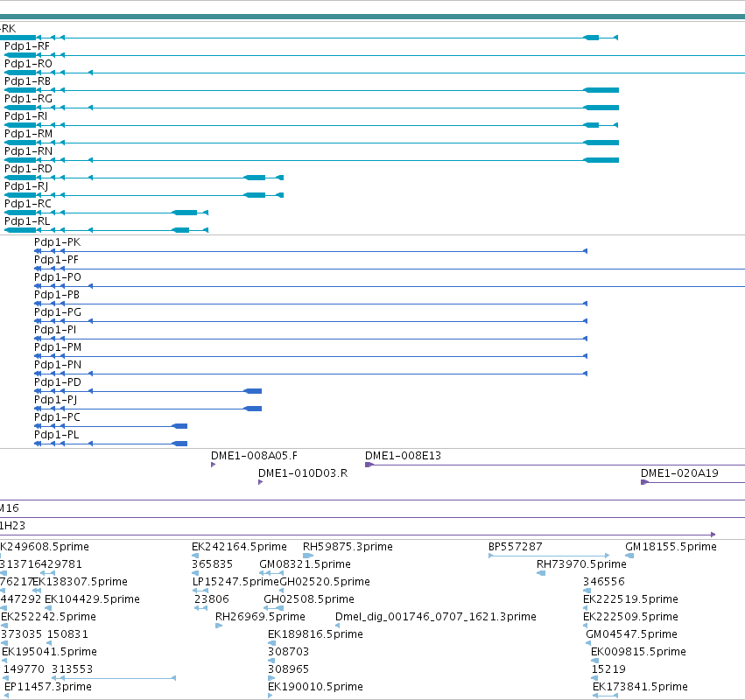Select the EK252242.5prime EST label
Screen dimensions: 745x700
coord(48,618)
